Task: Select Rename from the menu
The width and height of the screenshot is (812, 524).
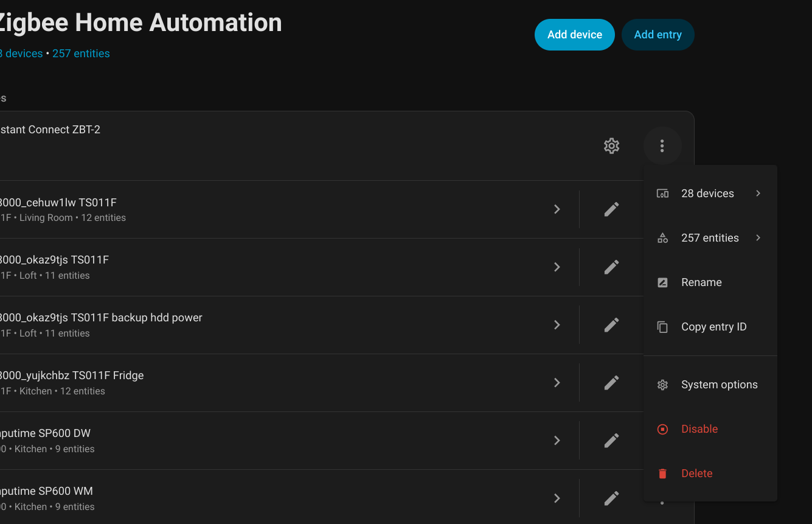Action: click(701, 282)
